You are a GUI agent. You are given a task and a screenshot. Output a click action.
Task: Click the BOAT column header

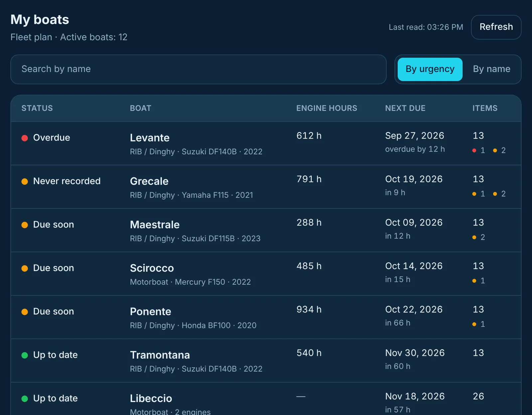[141, 108]
